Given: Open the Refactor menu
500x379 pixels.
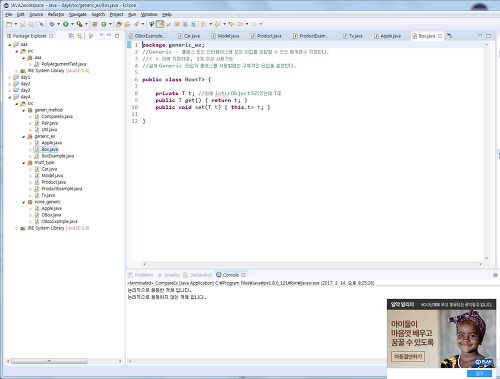Looking at the screenshot, I should click(x=56, y=15).
